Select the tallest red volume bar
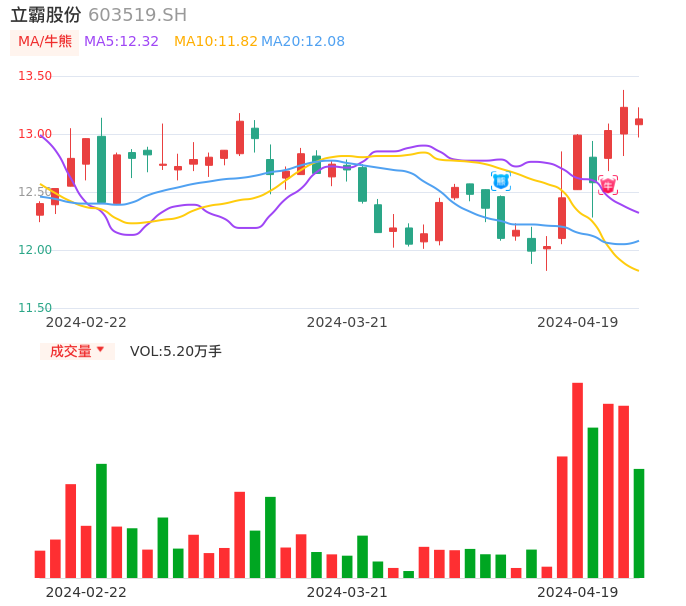This screenshot has width=686, height=606. [x=577, y=480]
